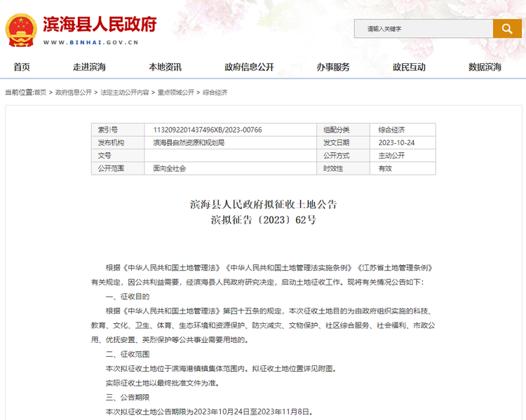Open the 办事服务 menu
Viewport: 526px width, 420px height.
333,67
